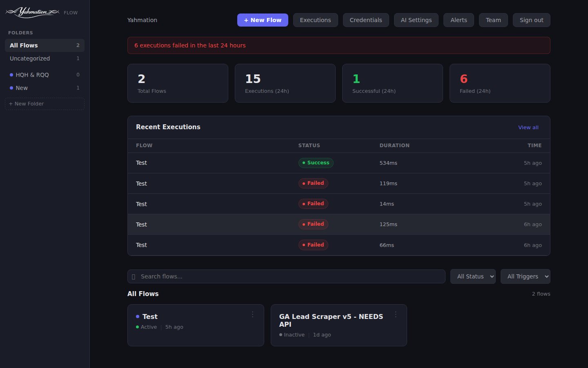The height and width of the screenshot is (368, 588).
Task: Click the View all link above Recent Executions
Action: pos(528,127)
